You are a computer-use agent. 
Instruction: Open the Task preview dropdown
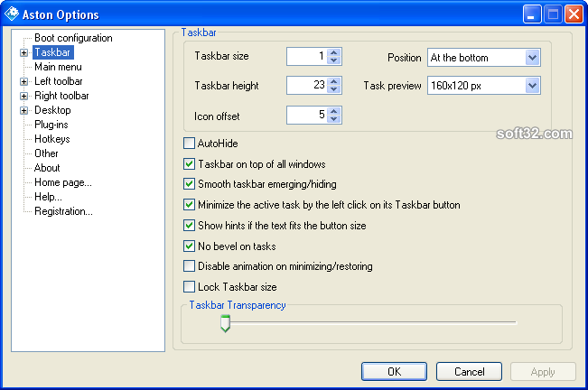pyautogui.click(x=533, y=86)
